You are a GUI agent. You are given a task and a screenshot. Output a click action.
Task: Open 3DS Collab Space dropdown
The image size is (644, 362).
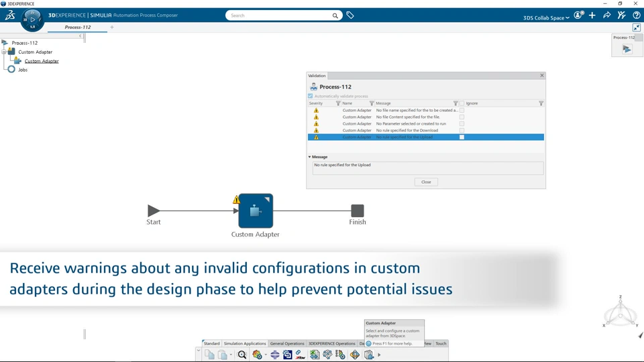pos(546,17)
